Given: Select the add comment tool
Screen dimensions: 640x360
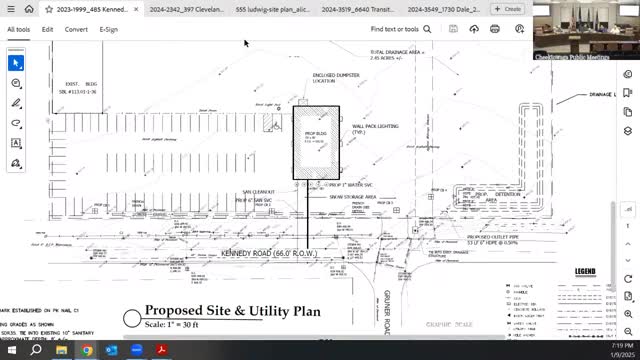Looking at the screenshot, I should (x=16, y=83).
